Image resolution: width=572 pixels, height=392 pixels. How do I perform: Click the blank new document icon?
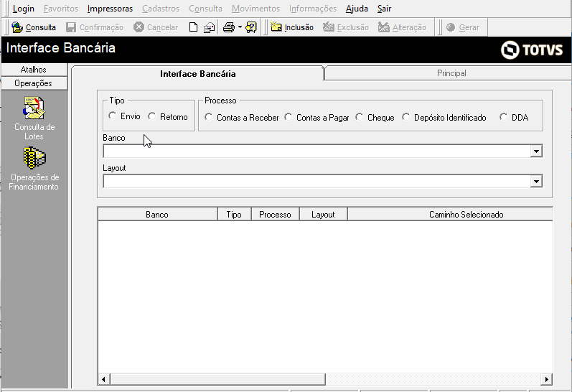(193, 27)
